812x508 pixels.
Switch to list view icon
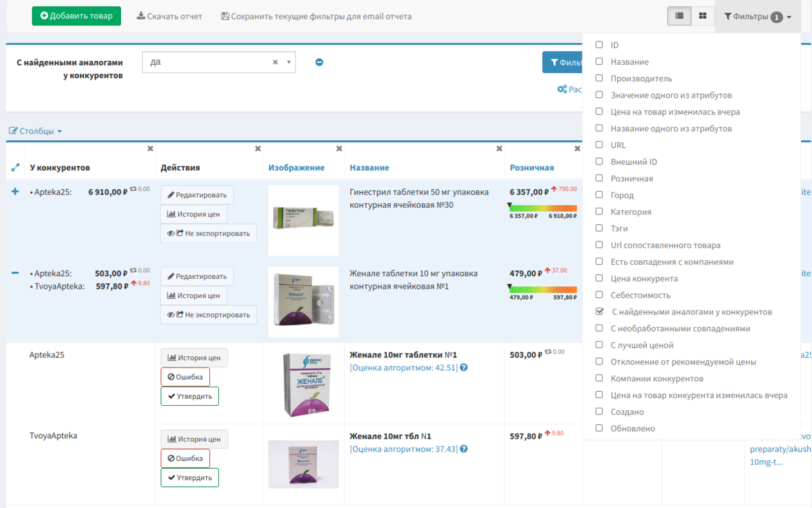(679, 16)
